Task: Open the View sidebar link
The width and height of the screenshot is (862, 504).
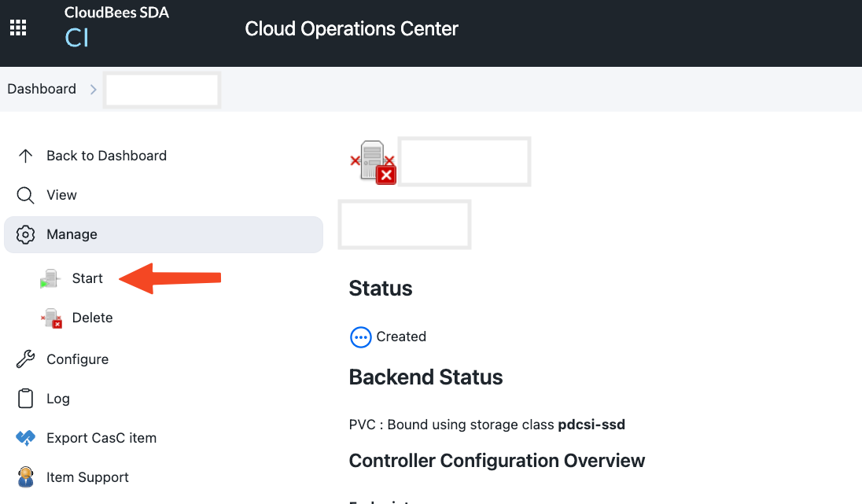Action: click(x=61, y=195)
